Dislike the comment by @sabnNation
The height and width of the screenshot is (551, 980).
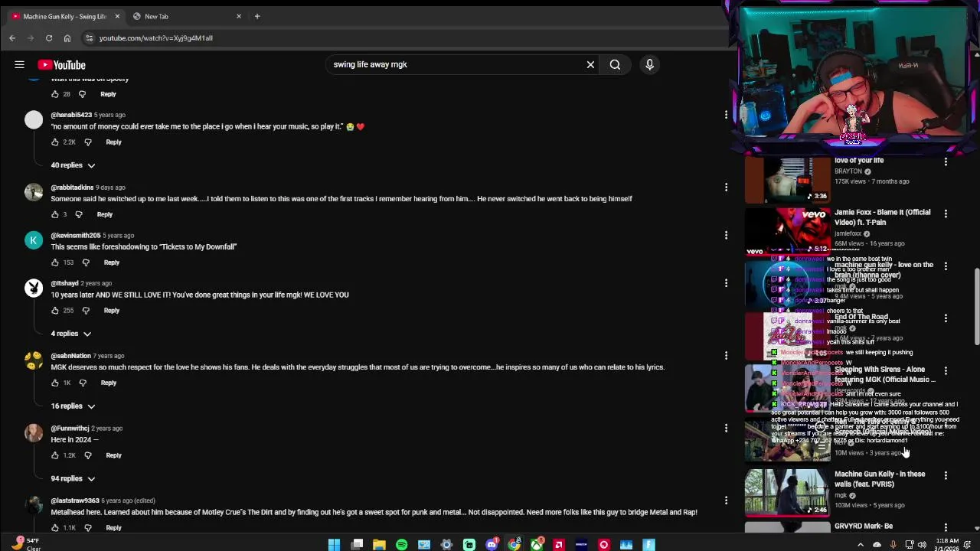point(83,383)
